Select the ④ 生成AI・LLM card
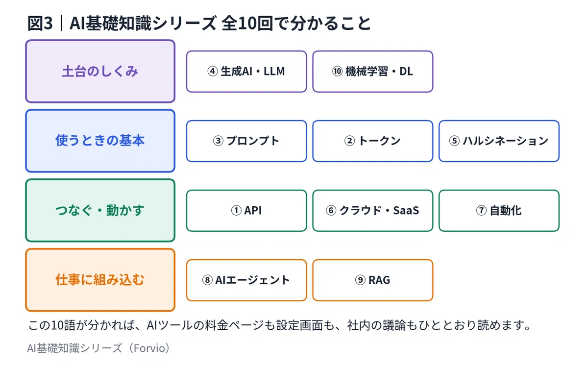The image size is (588, 368). [246, 72]
